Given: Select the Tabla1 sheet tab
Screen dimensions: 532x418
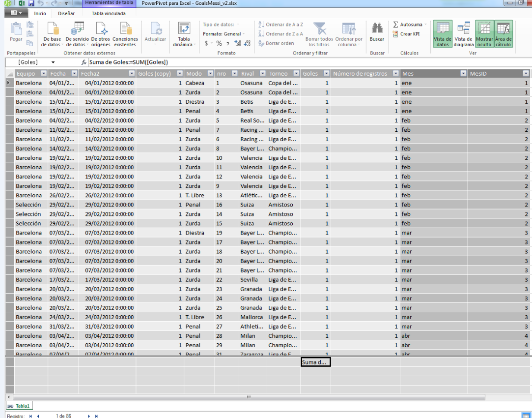Looking at the screenshot, I should 19,406.
